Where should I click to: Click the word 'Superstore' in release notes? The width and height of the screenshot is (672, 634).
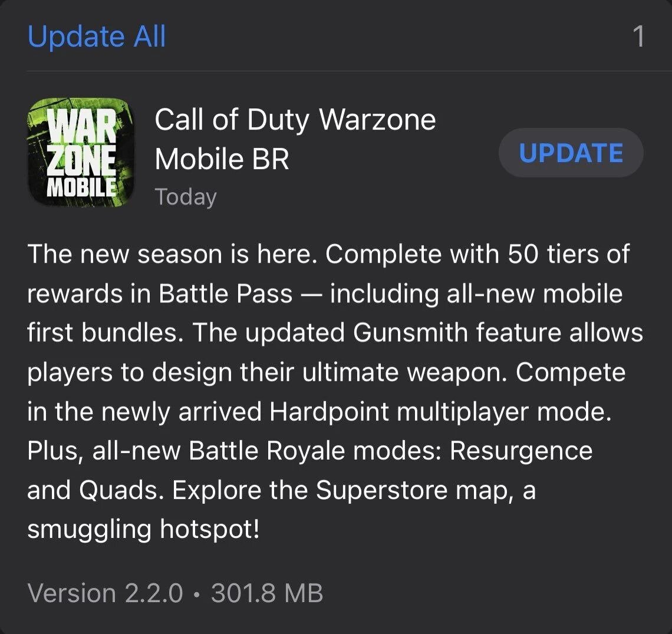(381, 490)
